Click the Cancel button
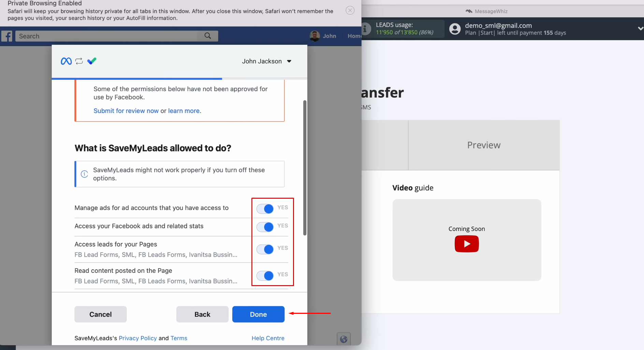Image resolution: width=644 pixels, height=350 pixels. [101, 314]
